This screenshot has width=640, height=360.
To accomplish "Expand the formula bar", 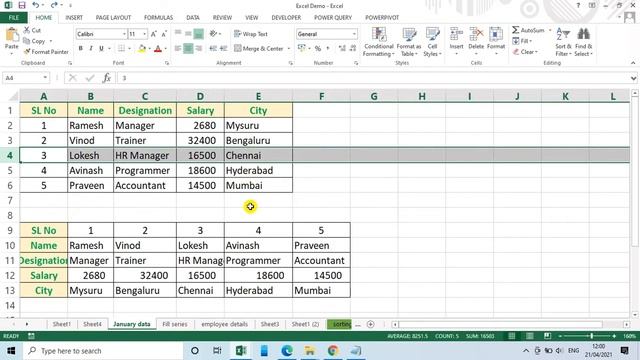I will 633,78.
